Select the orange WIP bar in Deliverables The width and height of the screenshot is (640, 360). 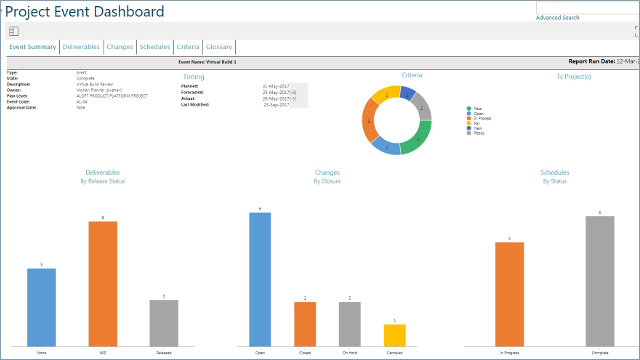click(x=103, y=284)
